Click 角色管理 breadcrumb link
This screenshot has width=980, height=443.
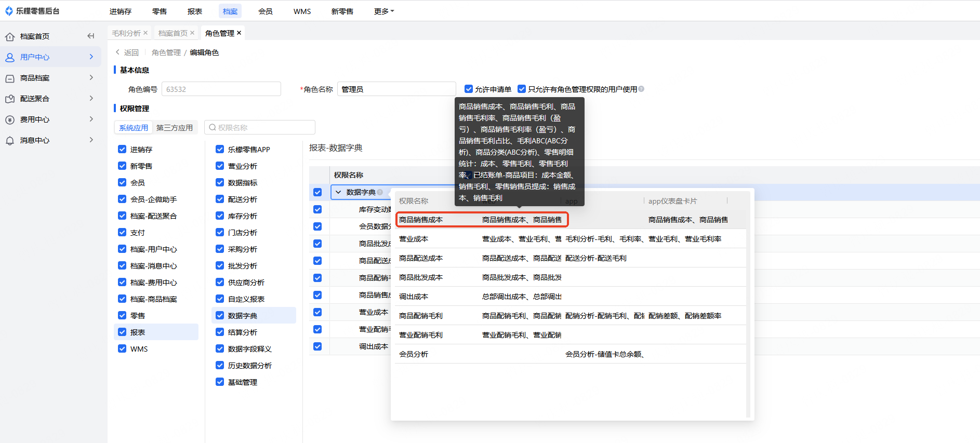[166, 52]
